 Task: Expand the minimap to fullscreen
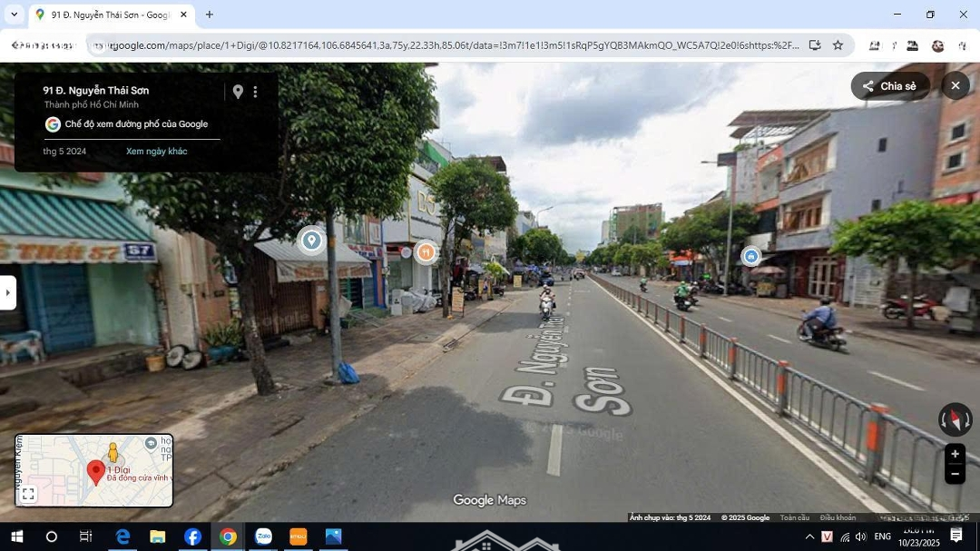(x=28, y=494)
